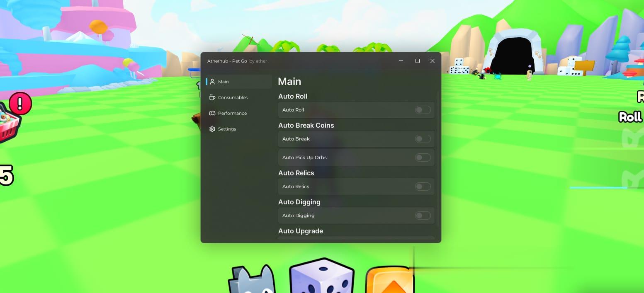
Task: Open Settings via the gear icon
Action: point(212,129)
